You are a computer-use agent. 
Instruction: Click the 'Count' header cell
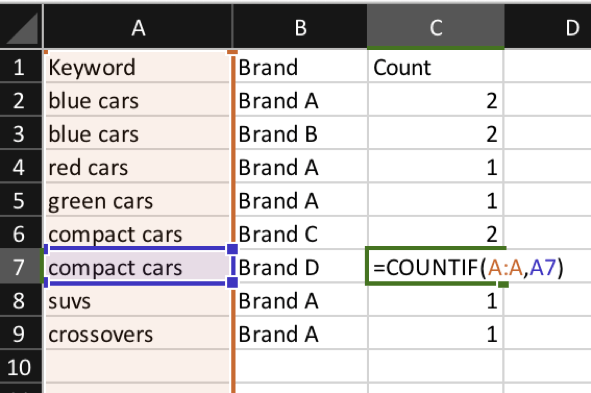(x=436, y=67)
